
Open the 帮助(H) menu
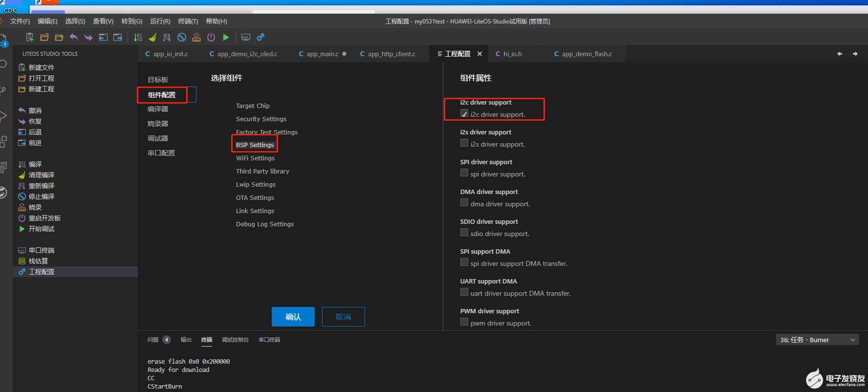click(217, 21)
